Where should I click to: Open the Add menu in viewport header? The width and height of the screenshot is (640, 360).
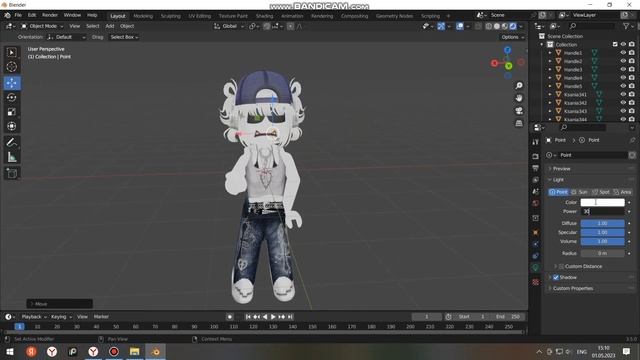[110, 26]
